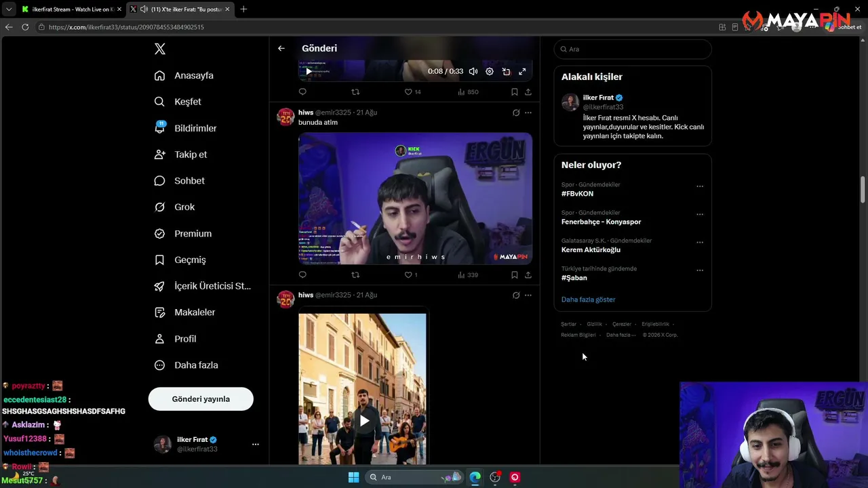This screenshot has height=488, width=868.
Task: Open Grok explain on the street musicians post
Action: 516,296
